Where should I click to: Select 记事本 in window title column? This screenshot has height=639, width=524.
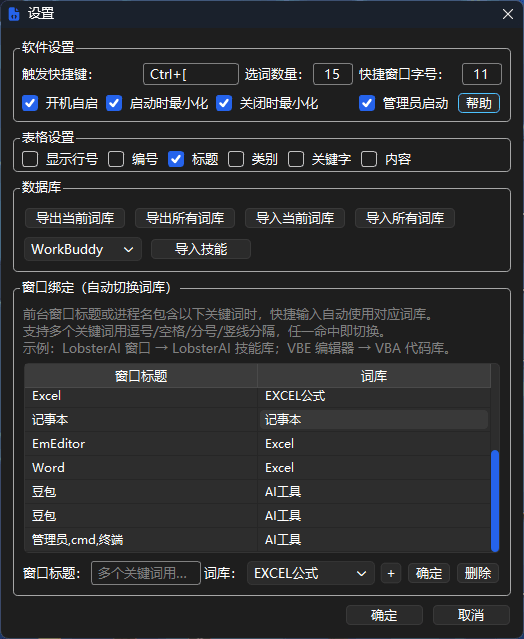(141, 420)
